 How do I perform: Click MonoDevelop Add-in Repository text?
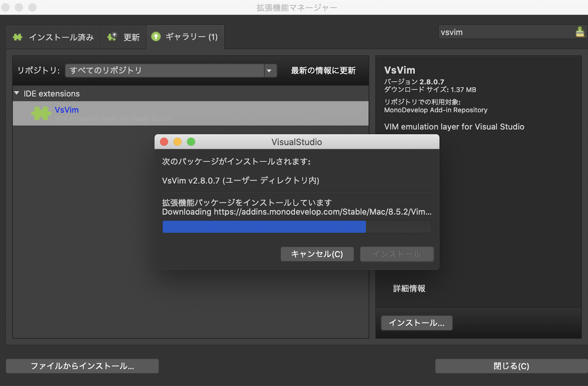coord(436,110)
